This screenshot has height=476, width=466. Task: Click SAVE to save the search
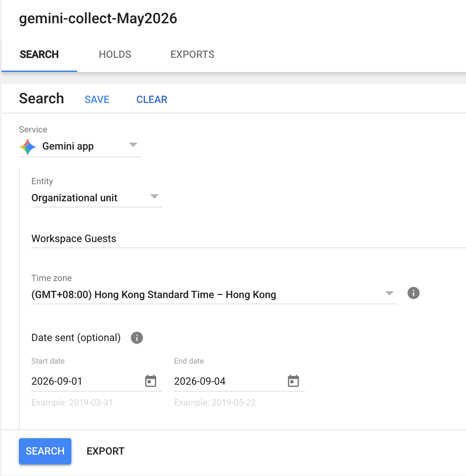tap(97, 100)
